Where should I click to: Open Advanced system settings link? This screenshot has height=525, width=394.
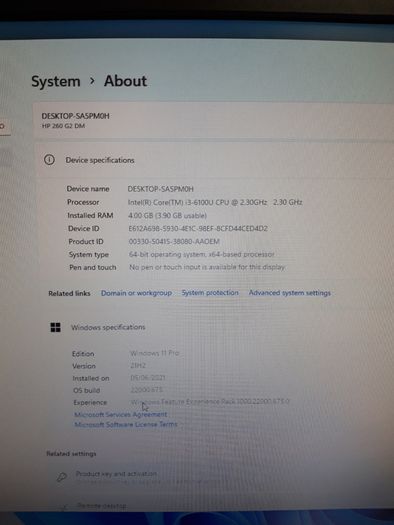[290, 293]
